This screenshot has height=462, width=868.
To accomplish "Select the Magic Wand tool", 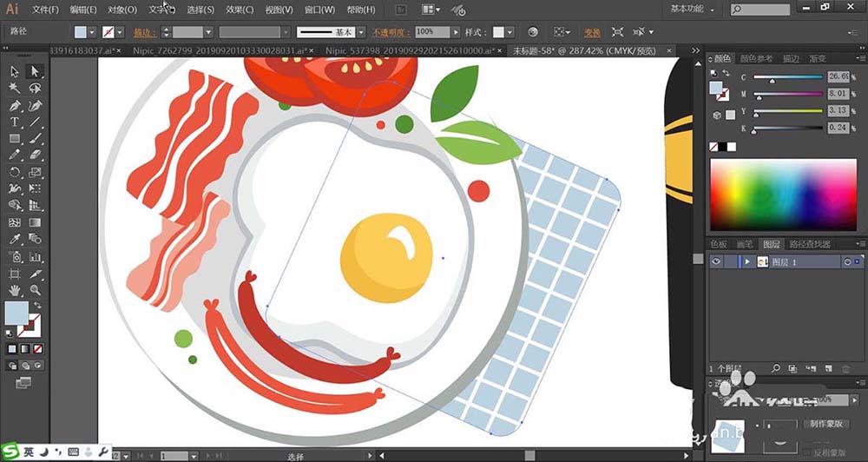I will pos(15,89).
